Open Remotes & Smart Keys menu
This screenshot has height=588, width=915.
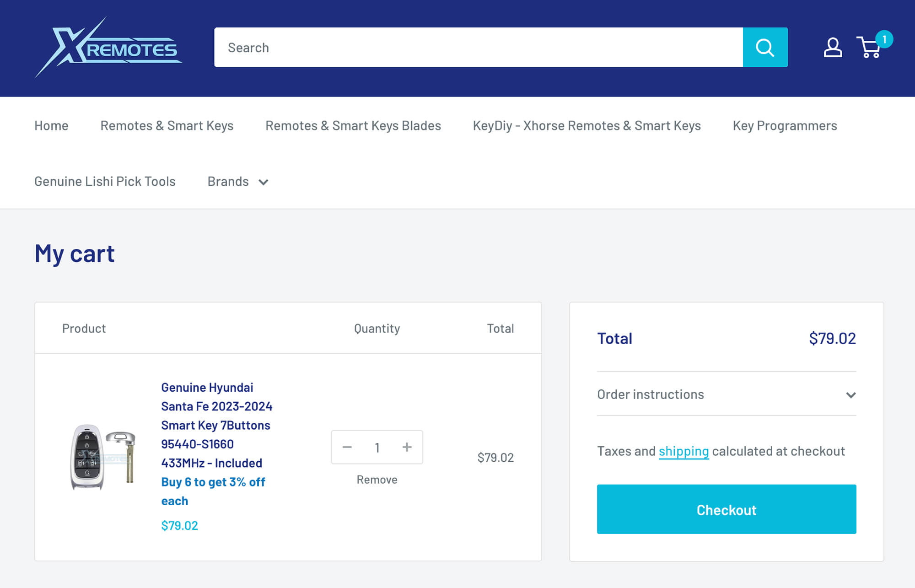click(x=167, y=125)
